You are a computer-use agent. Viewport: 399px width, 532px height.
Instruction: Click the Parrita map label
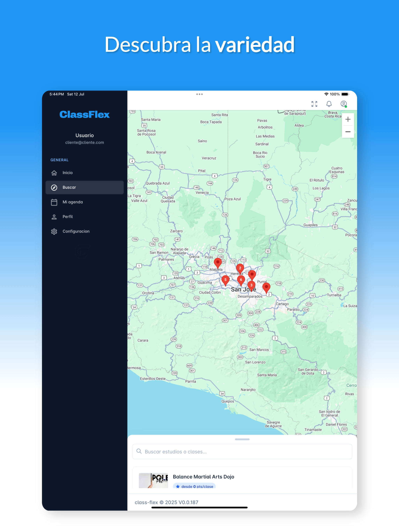coord(190,381)
